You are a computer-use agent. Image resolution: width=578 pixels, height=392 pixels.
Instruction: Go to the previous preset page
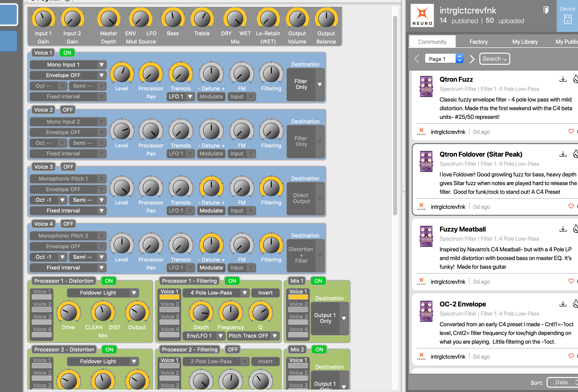pyautogui.click(x=417, y=59)
